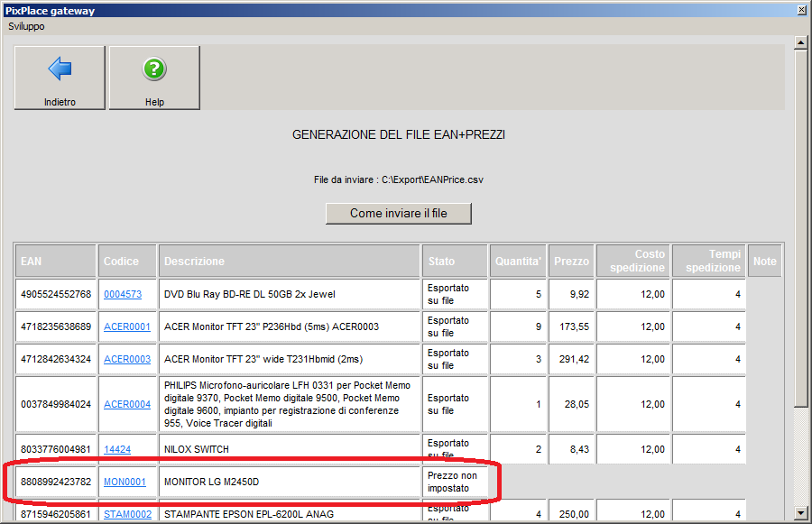Click the Quantita' column header
812x524 pixels.
[x=518, y=262]
